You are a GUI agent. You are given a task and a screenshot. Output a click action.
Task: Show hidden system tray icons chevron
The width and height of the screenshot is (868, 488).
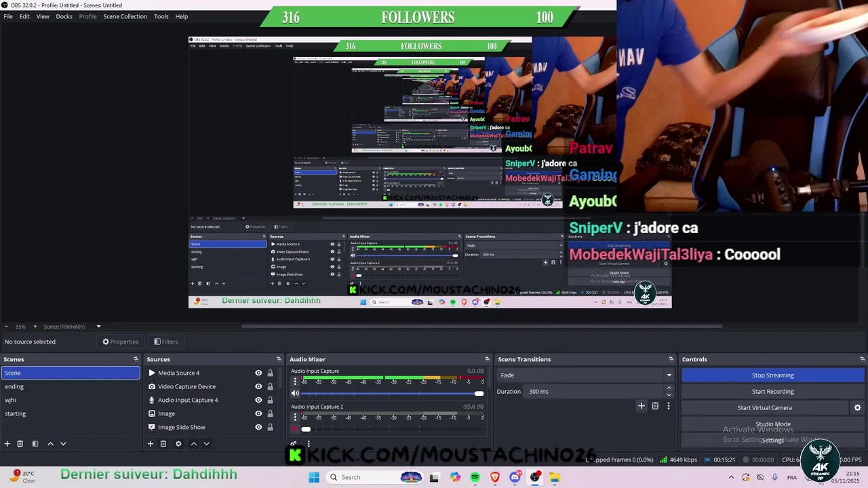pos(731,477)
